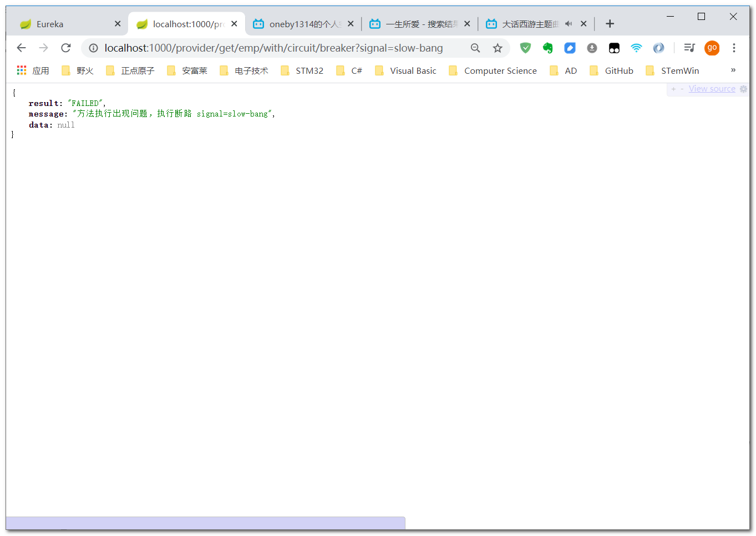Screen dimensions: 756x536
Task: Click the forward navigation arrow
Action: (x=44, y=48)
